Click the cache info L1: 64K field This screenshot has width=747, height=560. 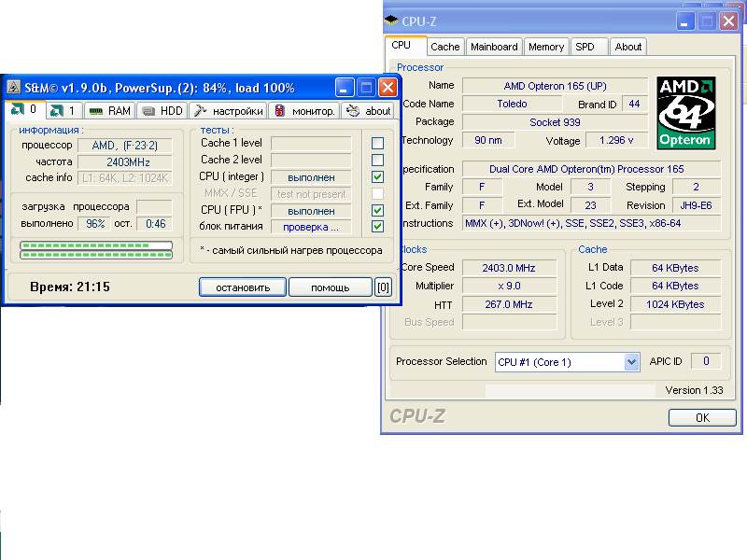(125, 178)
